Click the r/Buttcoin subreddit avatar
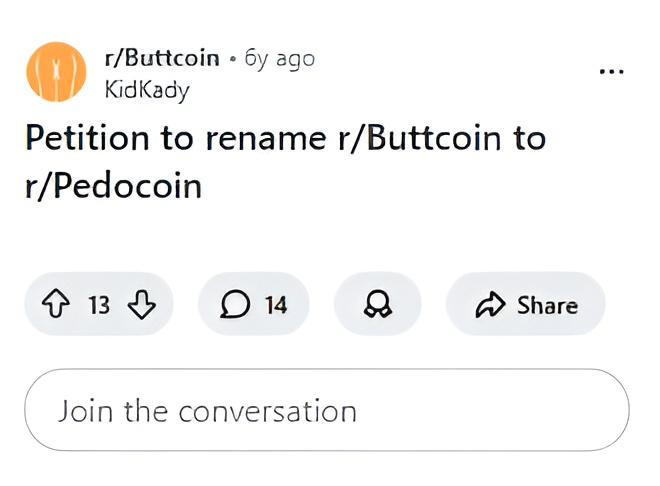The height and width of the screenshot is (486, 660). pyautogui.click(x=55, y=72)
